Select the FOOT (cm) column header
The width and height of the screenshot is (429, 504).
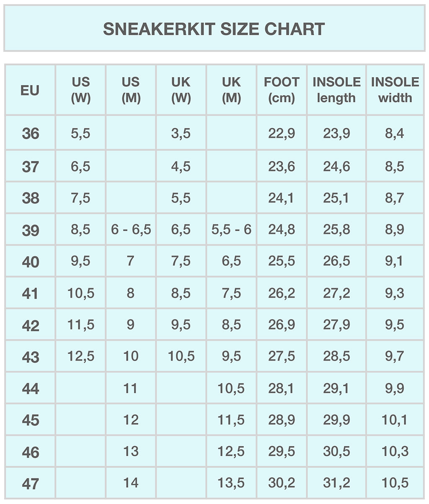(x=282, y=90)
